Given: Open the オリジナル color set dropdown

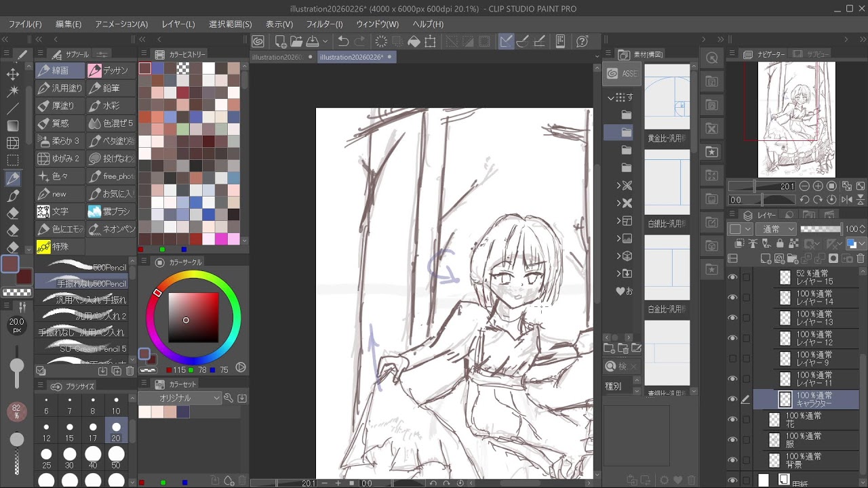Looking at the screenshot, I should (180, 398).
